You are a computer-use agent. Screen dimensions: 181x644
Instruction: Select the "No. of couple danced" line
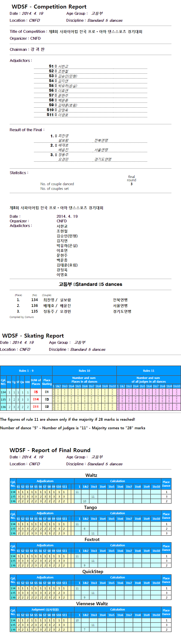pos(57,184)
